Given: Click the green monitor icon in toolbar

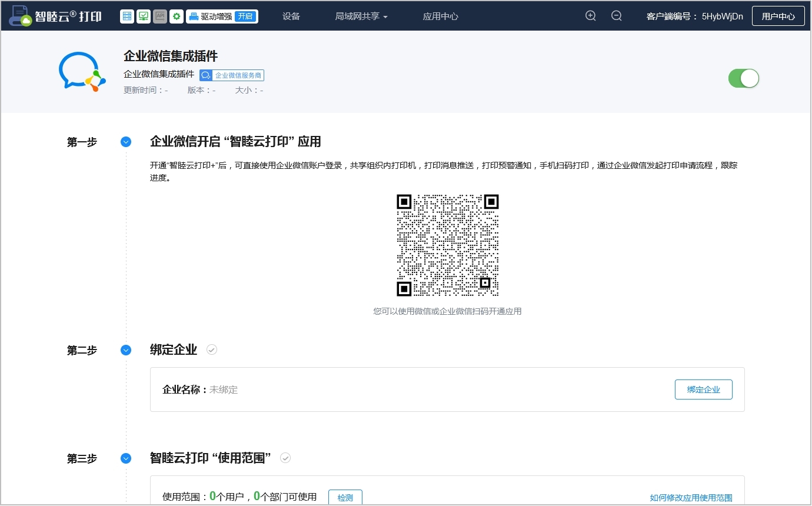Looking at the screenshot, I should pyautogui.click(x=143, y=16).
